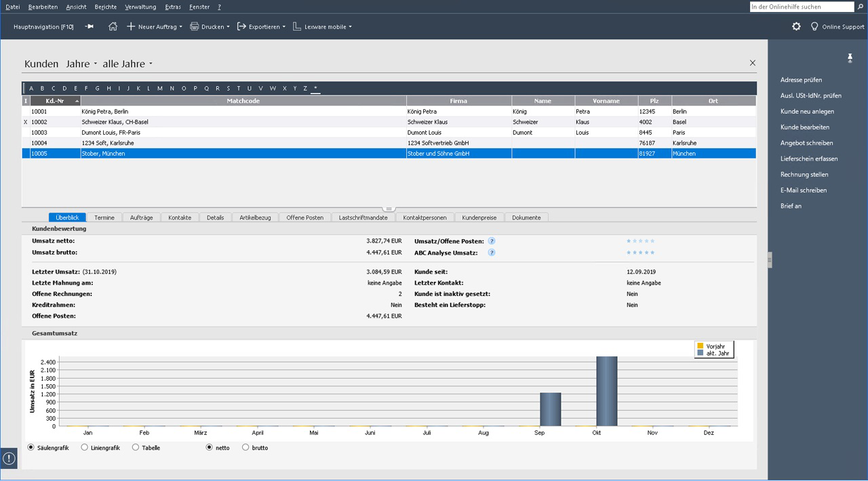Switch chart to brutto radio option
Screen dimensions: 868x481
pyautogui.click(x=245, y=448)
